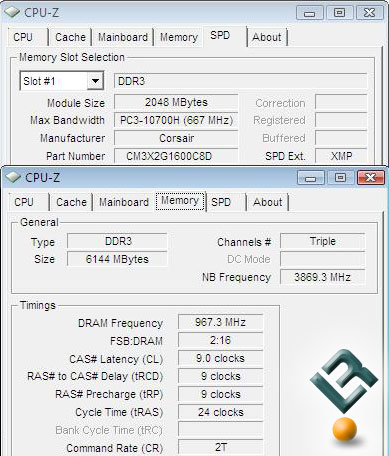Select the 6144 MBytes size value
The image size is (389, 456).
pyautogui.click(x=117, y=259)
